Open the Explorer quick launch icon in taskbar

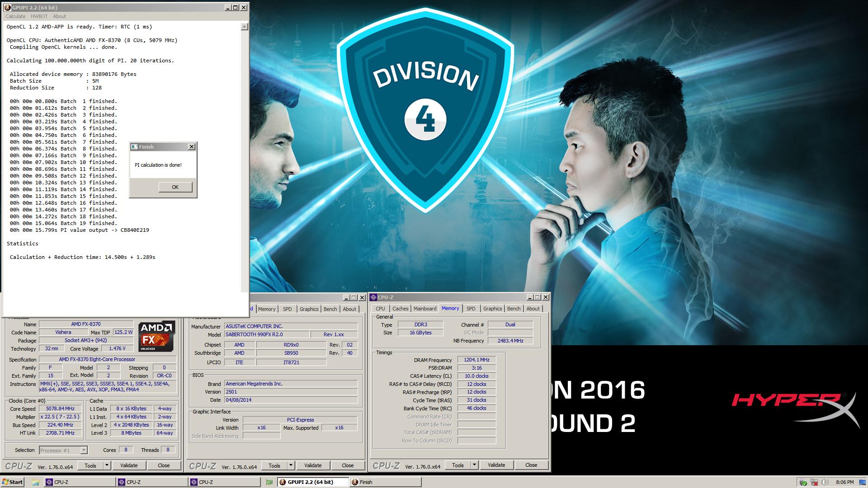35,482
